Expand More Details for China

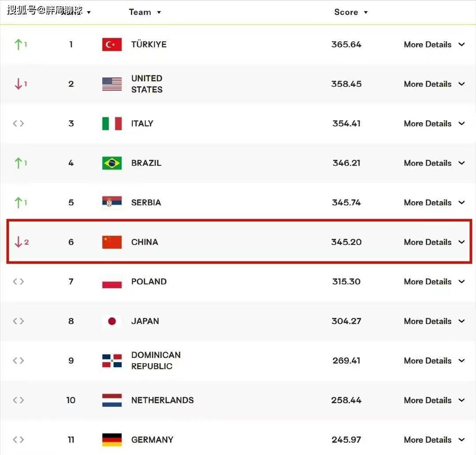pos(434,242)
